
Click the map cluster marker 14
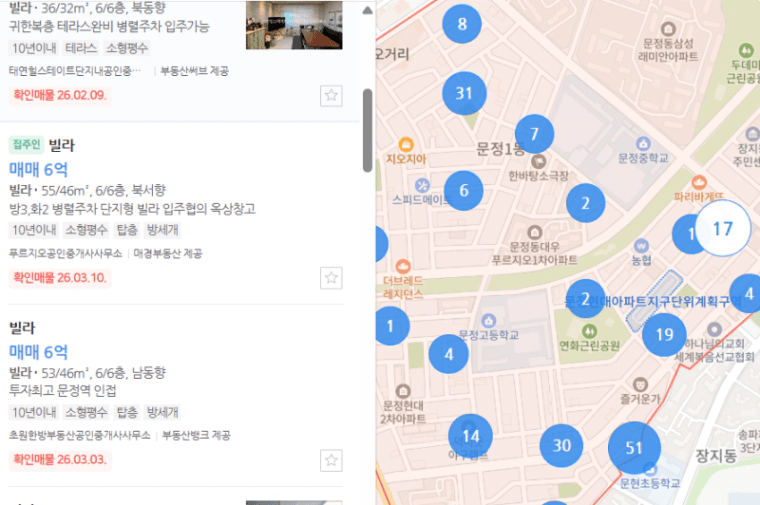tap(470, 436)
